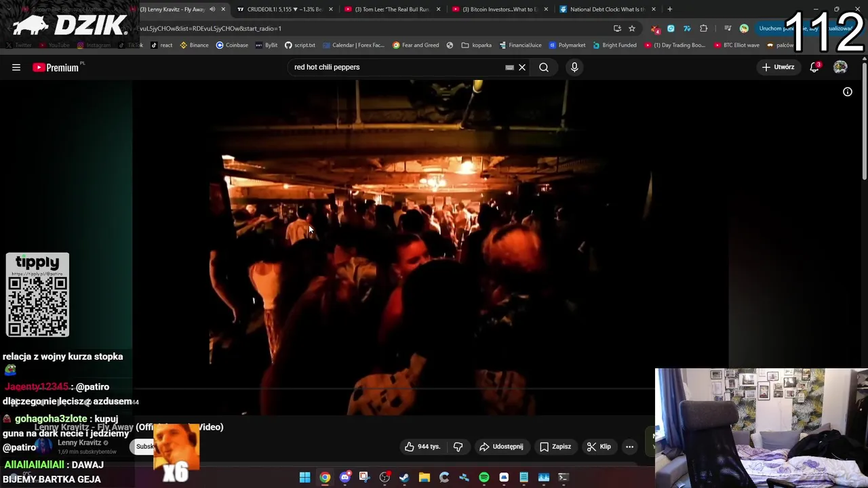Screen dimensions: 868x488
Task: Go to YouTube Premium home logo
Action: click(x=56, y=67)
